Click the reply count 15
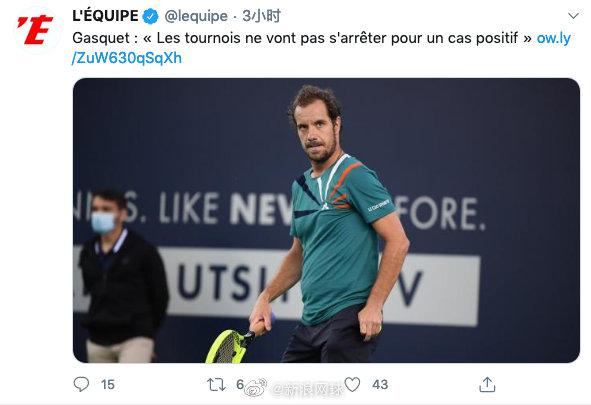This screenshot has height=405, width=591. 107,385
